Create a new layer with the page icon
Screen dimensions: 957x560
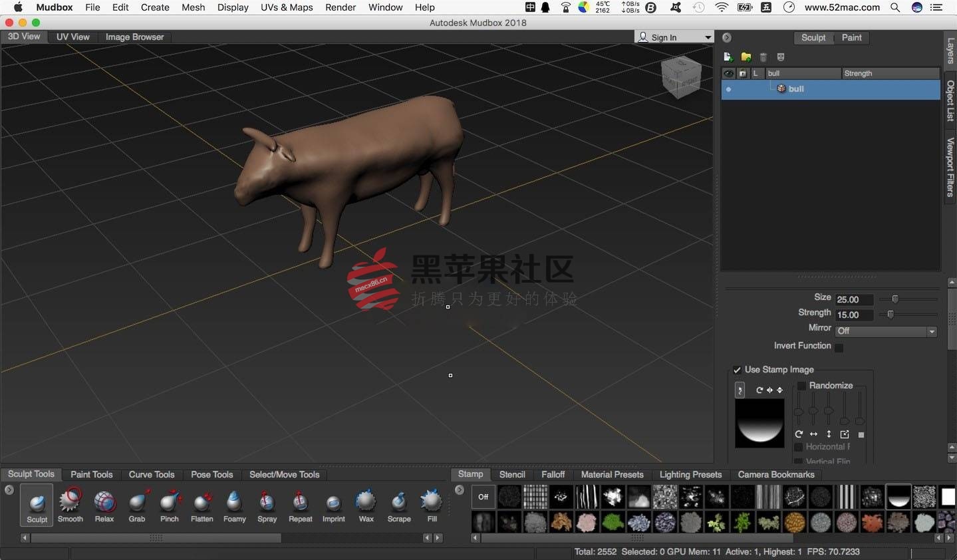(x=728, y=57)
